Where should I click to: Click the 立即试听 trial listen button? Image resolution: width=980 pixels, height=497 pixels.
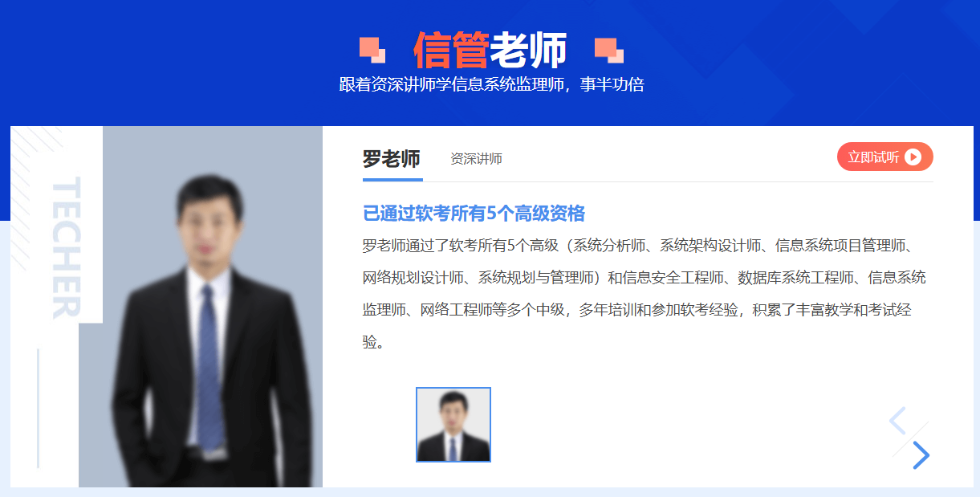coord(884,157)
